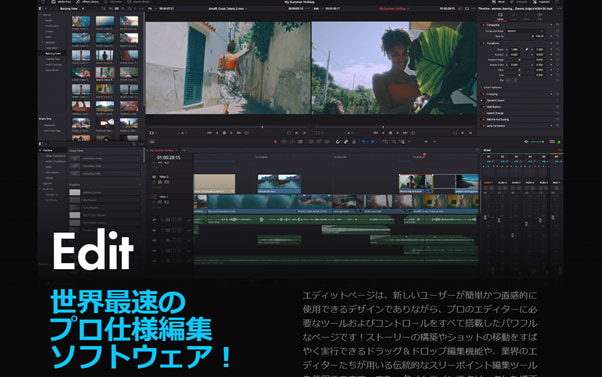This screenshot has height=377, width=602.
Task: Expand the Retime and Scaling section
Action: click(x=498, y=120)
